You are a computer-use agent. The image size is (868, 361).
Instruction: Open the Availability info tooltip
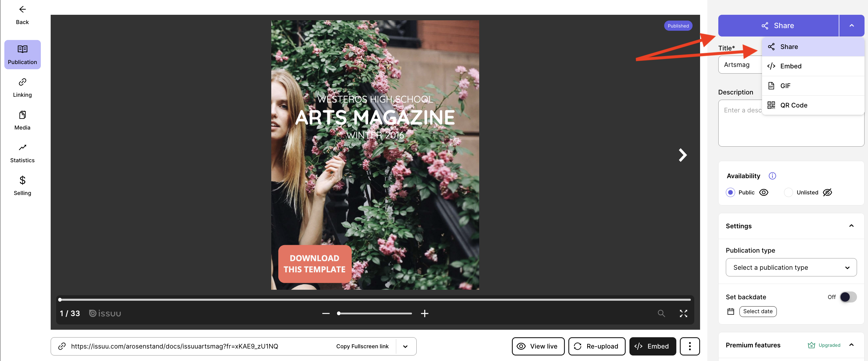pos(772,176)
